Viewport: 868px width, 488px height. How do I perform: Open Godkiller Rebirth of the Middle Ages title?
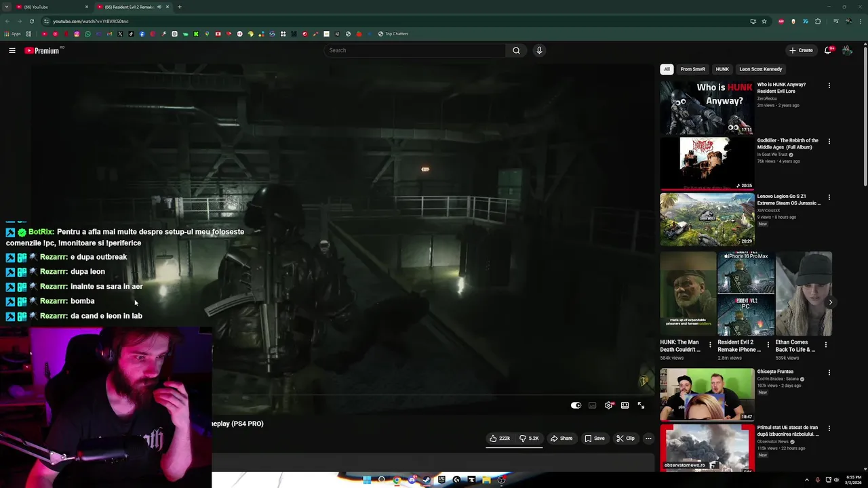(788, 144)
